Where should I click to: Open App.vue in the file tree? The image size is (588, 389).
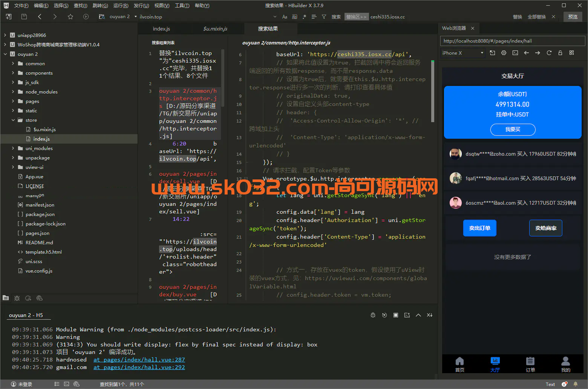pyautogui.click(x=34, y=176)
